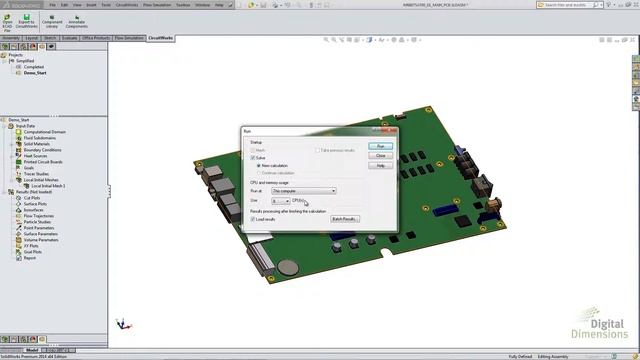Click the Tracer Studies icon in tree
The image size is (640, 360).
point(18,174)
